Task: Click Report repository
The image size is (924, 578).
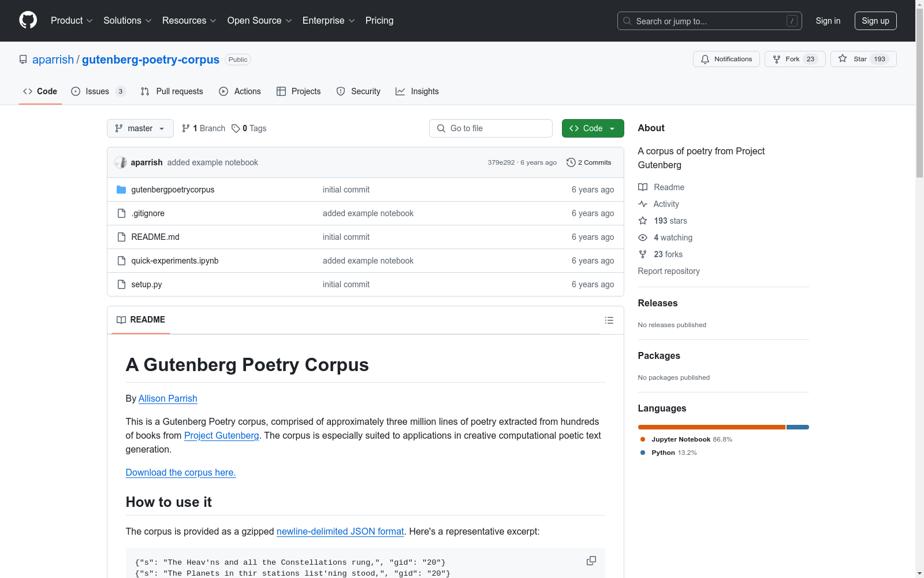Action: (x=669, y=271)
